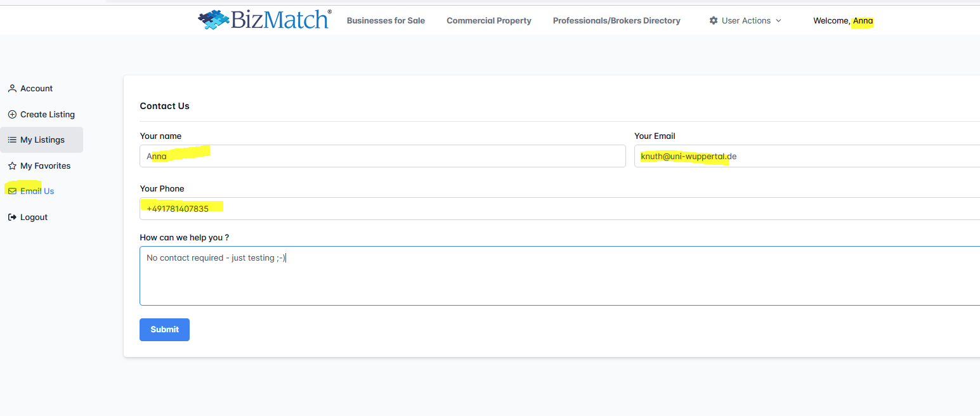This screenshot has width=980, height=416.
Task: Go to Commercial Property in top navigation
Action: 488,21
